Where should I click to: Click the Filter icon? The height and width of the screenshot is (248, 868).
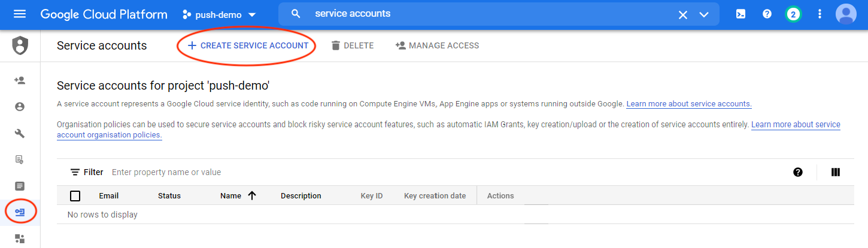(75, 172)
